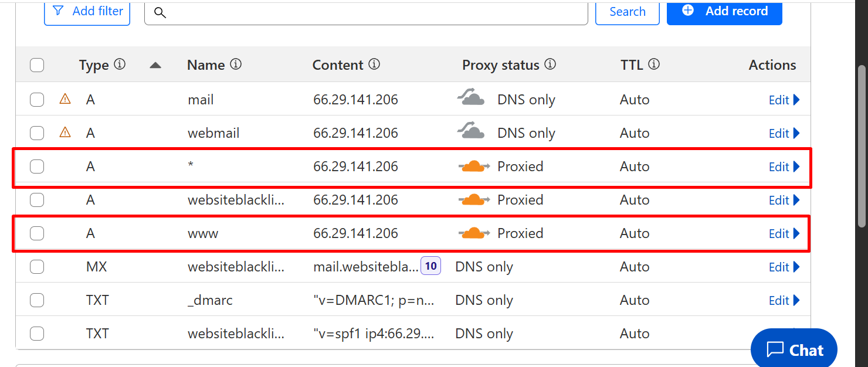Check the wildcard * record checkbox
868x367 pixels.
coord(37,166)
